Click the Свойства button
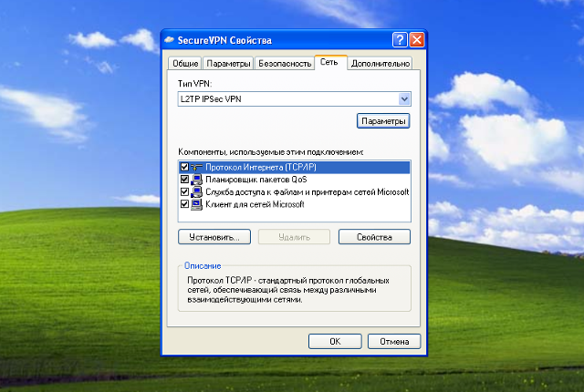Image resolution: width=584 pixels, height=392 pixels. (x=374, y=237)
